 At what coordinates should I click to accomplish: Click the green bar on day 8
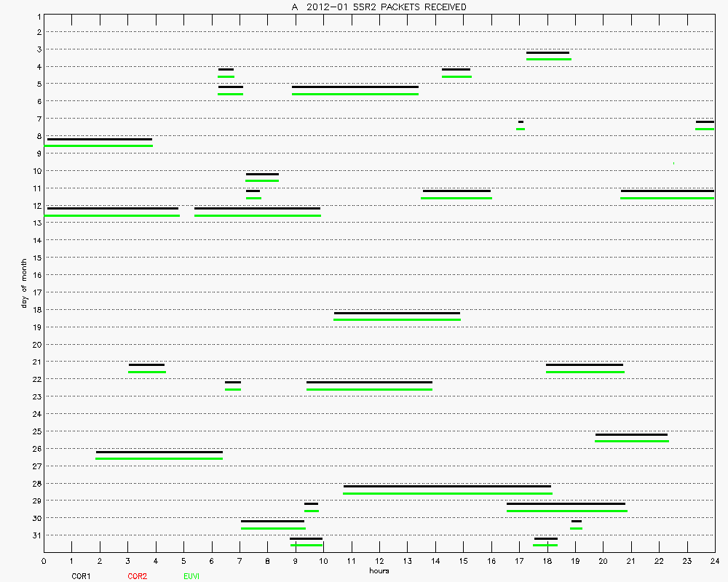(x=98, y=145)
